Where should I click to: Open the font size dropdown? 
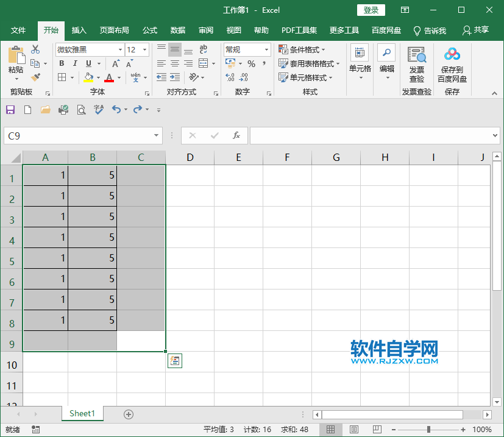(x=143, y=49)
